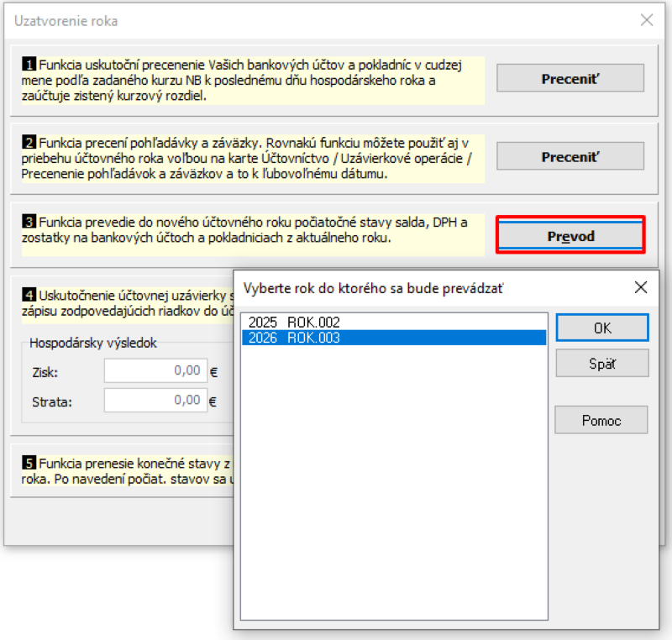This screenshot has width=672, height=640.
Task: Confirm year selection with OK
Action: (601, 328)
